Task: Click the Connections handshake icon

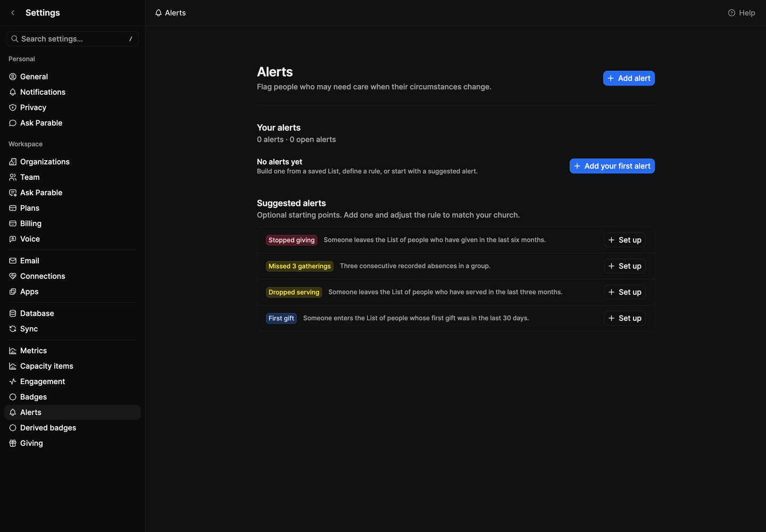Action: point(13,276)
